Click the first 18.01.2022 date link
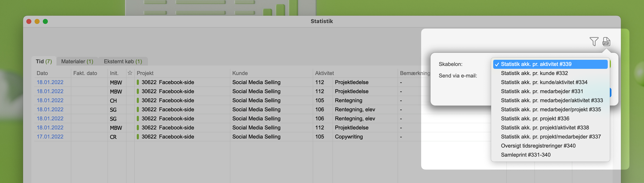Image resolution: width=644 pixels, height=183 pixels. (50, 82)
